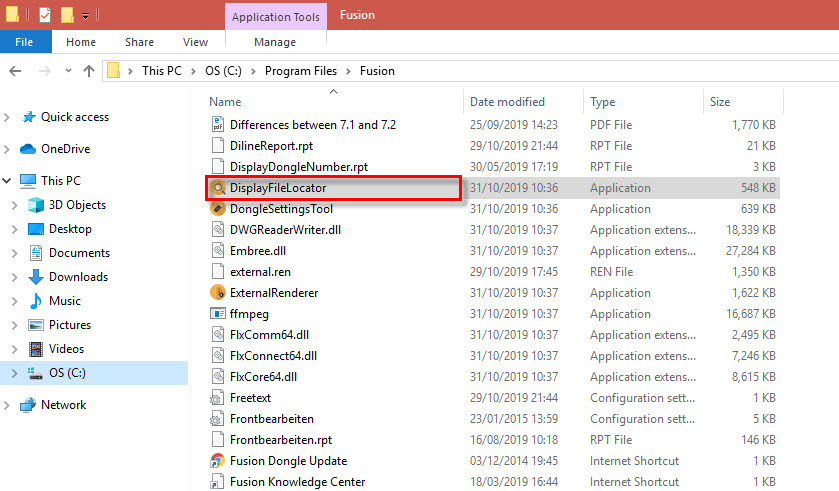Expand the 3D Objects folder node
839x491 pixels.
15,205
